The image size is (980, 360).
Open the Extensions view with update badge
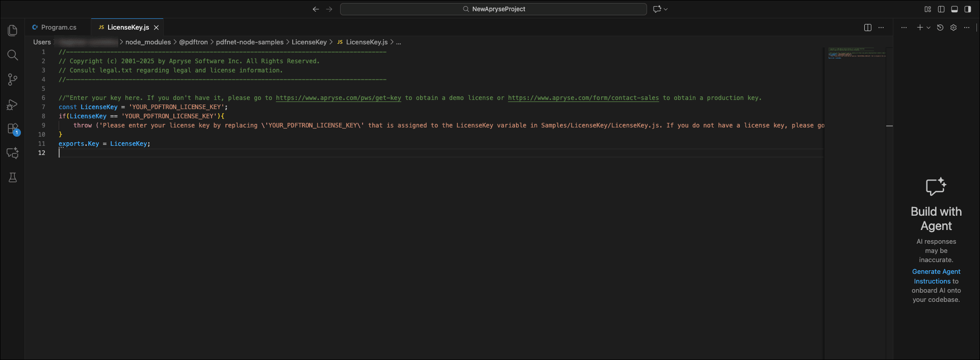[13, 129]
